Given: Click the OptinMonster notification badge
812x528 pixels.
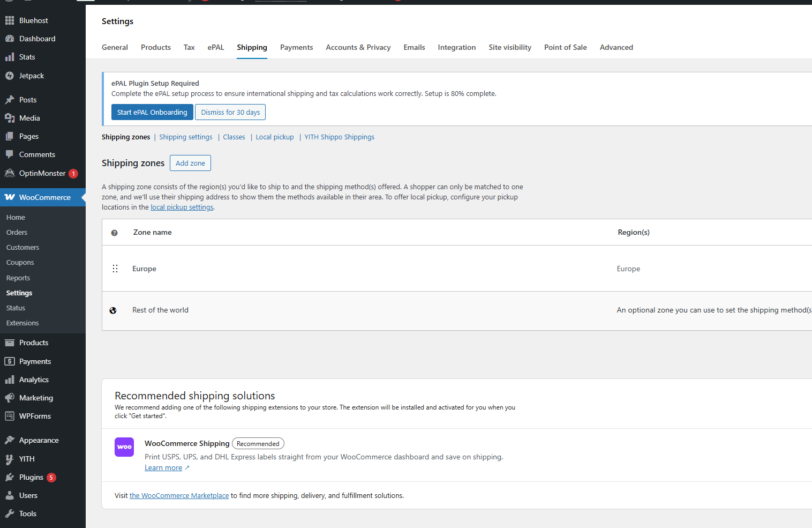Looking at the screenshot, I should click(x=73, y=174).
